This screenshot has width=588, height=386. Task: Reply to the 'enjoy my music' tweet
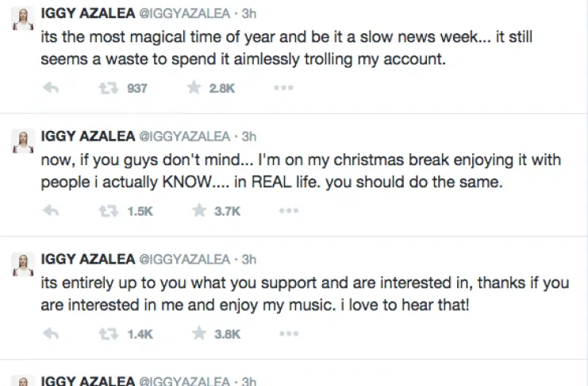tap(51, 334)
